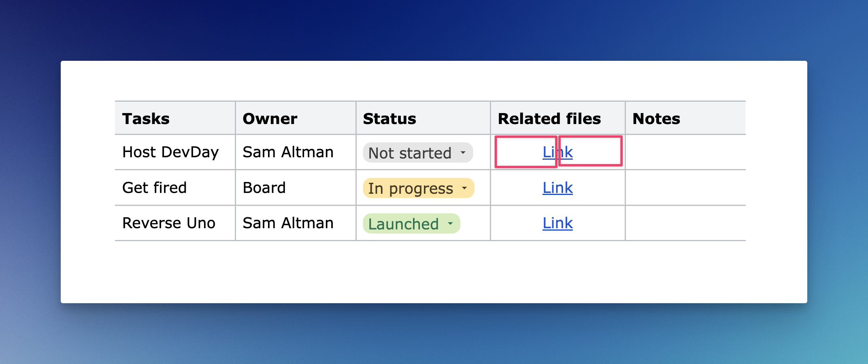This screenshot has height=364, width=868.
Task: Select the Tasks column header
Action: coord(175,118)
